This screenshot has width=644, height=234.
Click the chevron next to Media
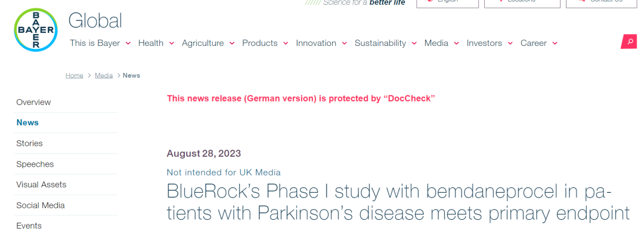[x=456, y=43]
